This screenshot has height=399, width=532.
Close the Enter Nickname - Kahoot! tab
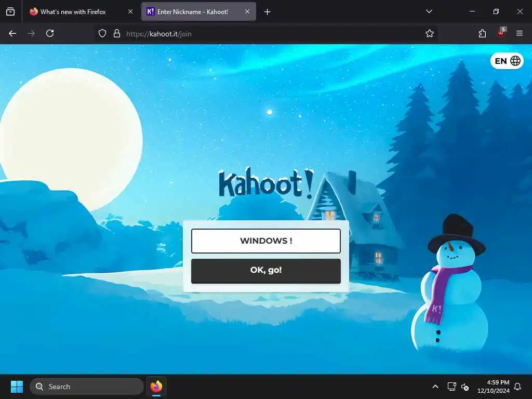pos(247,11)
